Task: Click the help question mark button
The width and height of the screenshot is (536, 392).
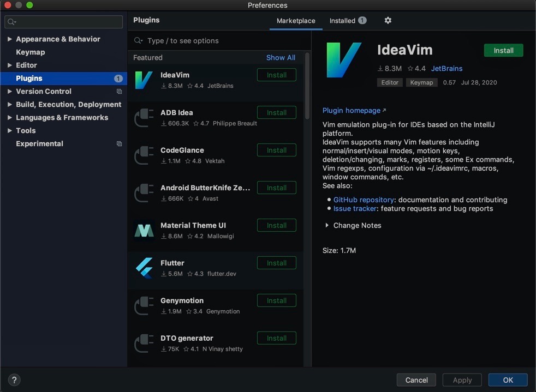Action: [14, 380]
